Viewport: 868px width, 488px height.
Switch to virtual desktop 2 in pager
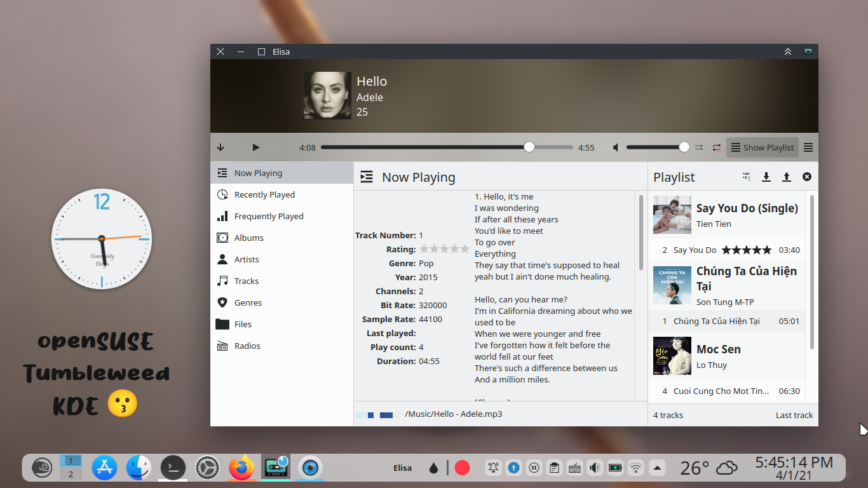point(71,475)
